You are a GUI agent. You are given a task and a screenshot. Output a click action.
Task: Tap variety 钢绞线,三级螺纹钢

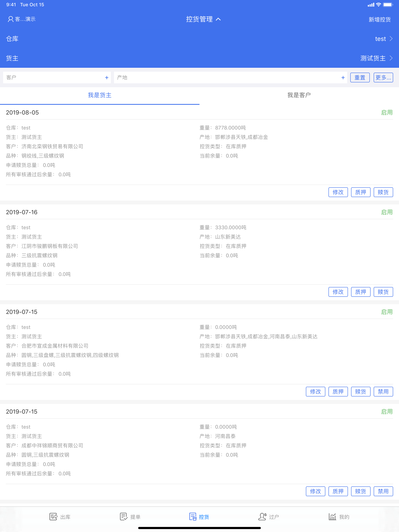point(43,156)
